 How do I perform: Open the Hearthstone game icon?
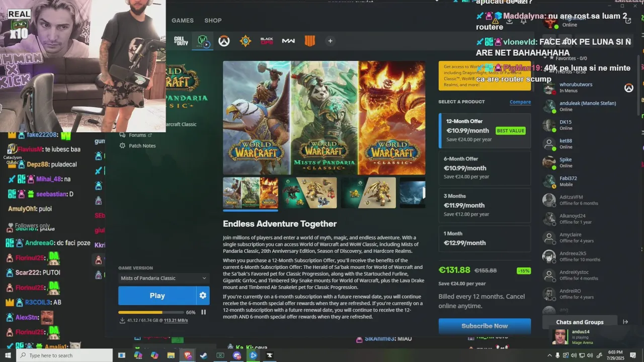tap(246, 41)
